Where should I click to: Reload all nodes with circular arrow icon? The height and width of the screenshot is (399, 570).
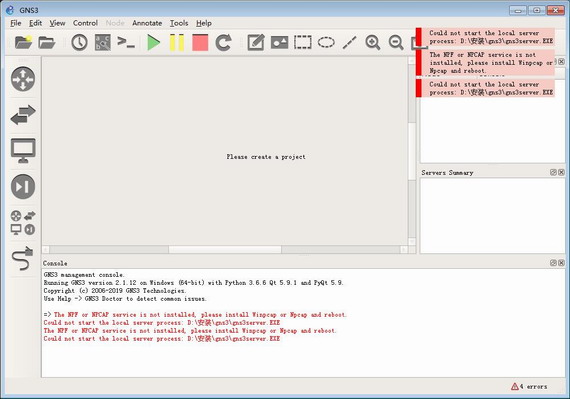coord(223,43)
